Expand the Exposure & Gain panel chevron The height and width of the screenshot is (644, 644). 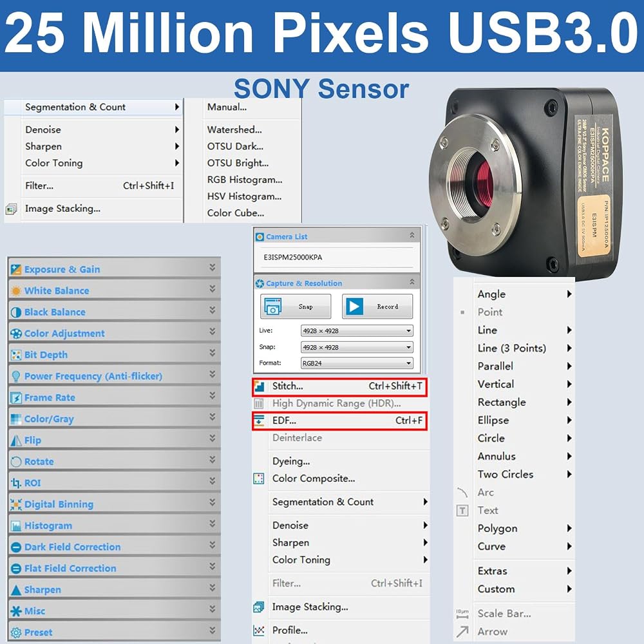pos(213,267)
